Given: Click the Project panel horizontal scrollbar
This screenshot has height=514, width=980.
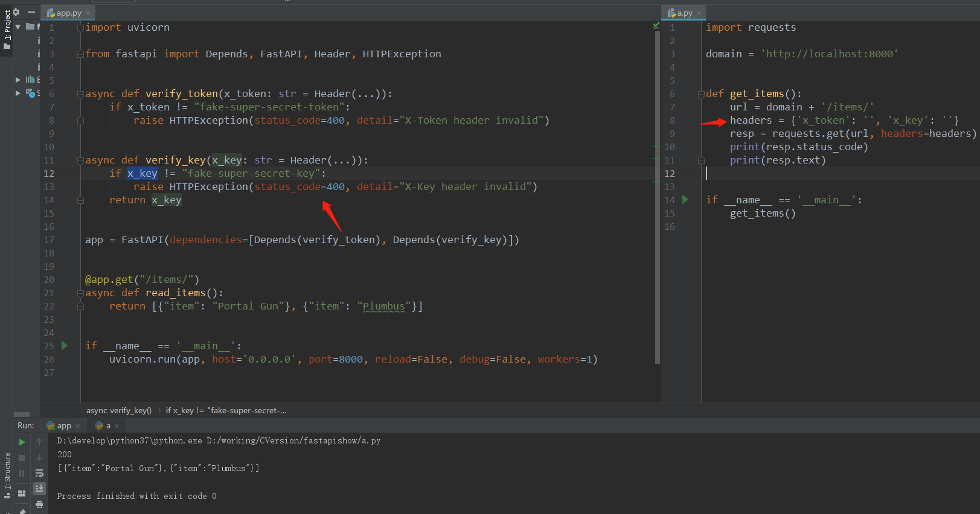Looking at the screenshot, I should [22, 414].
